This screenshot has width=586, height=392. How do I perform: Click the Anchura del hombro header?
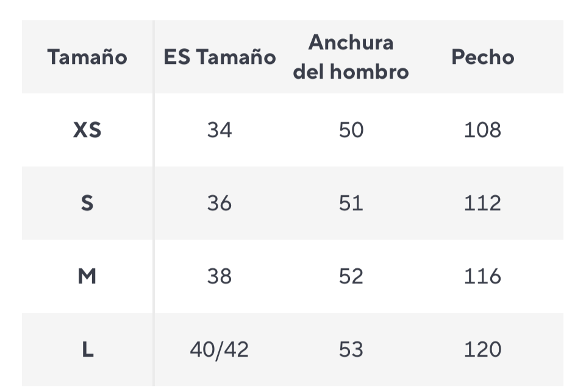click(351, 57)
